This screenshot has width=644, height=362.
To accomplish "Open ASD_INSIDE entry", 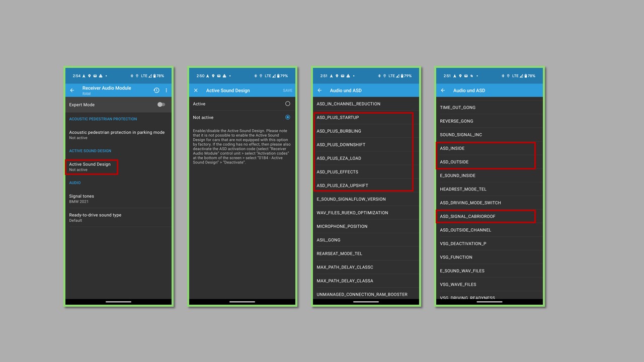I will tap(490, 148).
